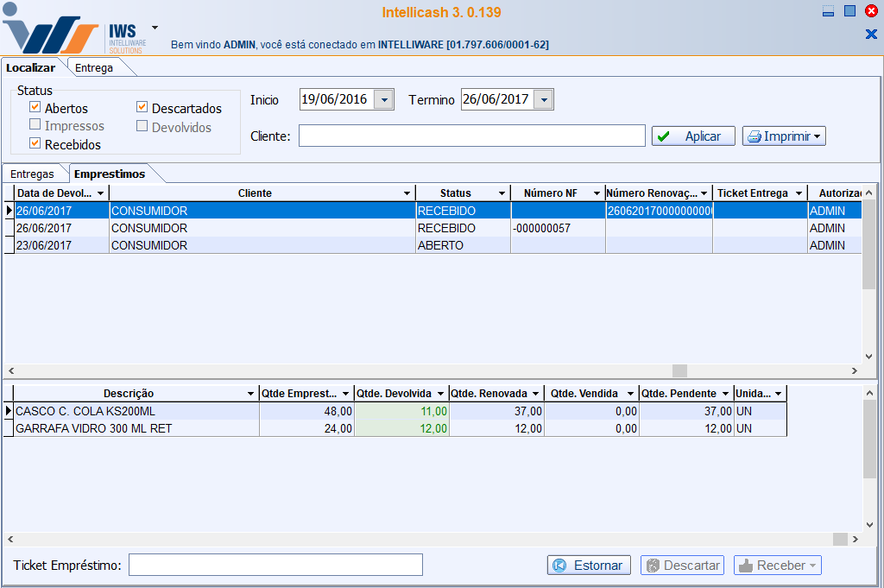Screen dimensions: 884x588
Task: Uncheck the Abertos status checkbox
Action: (35, 108)
